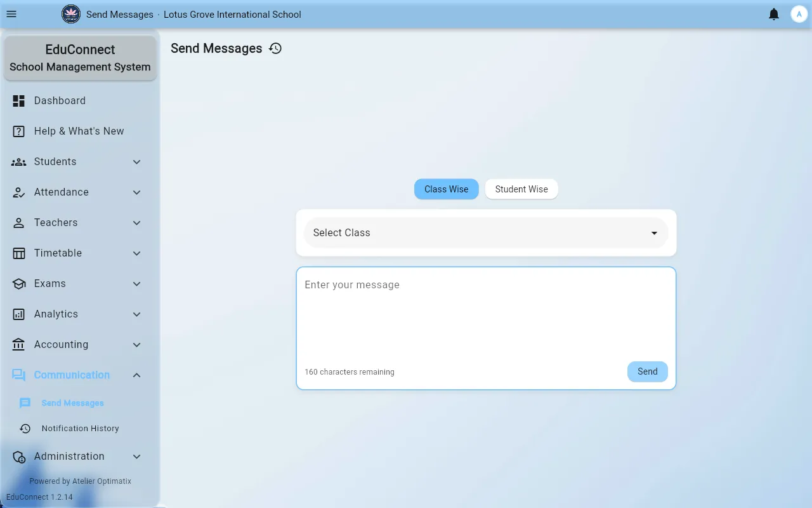Open Help & What's New
Screen dimensions: 812x508
point(80,131)
